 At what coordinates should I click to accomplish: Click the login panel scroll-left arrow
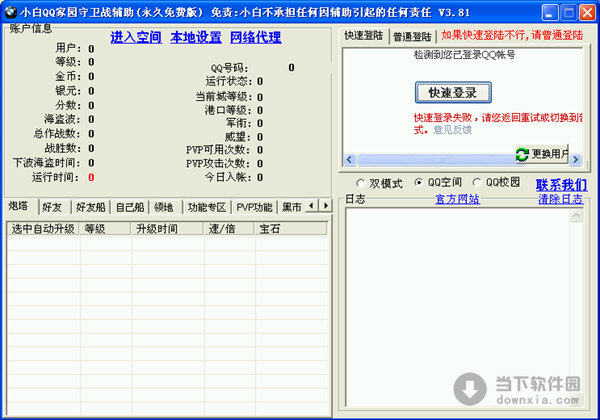[x=349, y=159]
